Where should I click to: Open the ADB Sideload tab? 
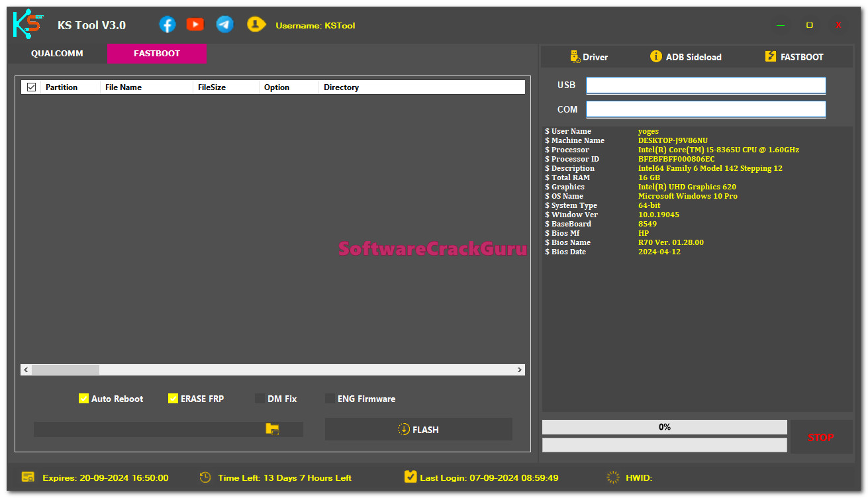686,57
